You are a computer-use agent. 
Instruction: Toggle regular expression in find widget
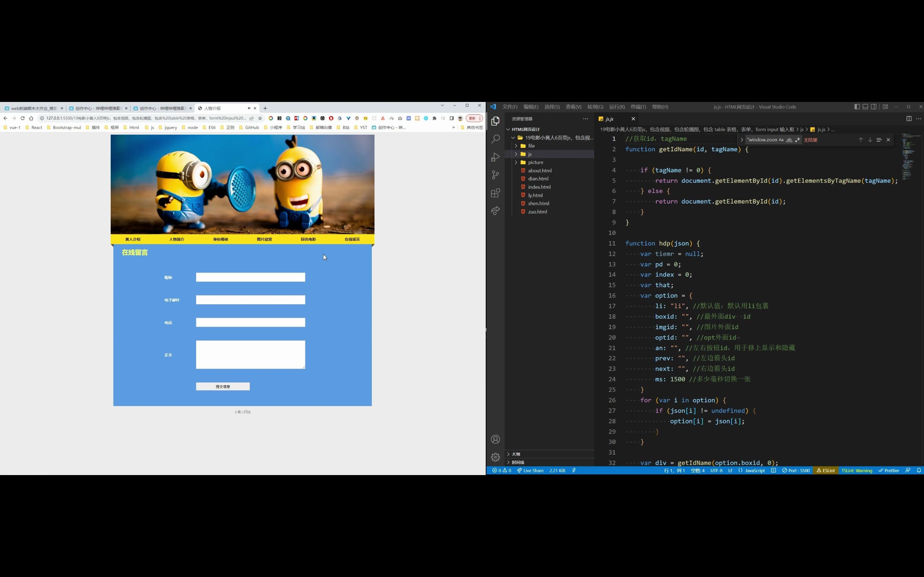tap(797, 140)
